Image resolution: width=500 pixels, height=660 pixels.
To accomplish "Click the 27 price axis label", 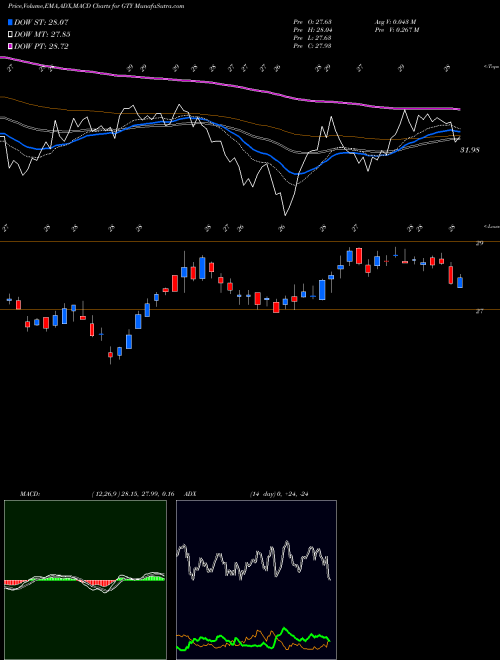I will [479, 311].
